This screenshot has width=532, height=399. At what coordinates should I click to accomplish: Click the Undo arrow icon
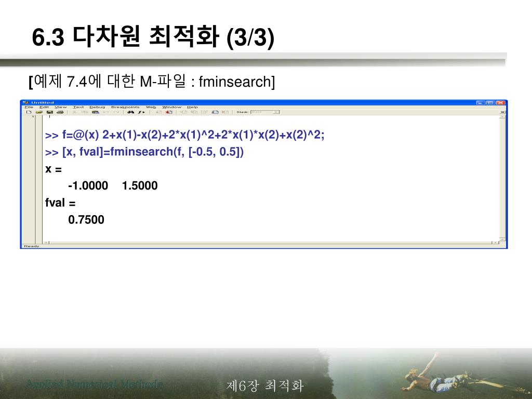[x=106, y=112]
